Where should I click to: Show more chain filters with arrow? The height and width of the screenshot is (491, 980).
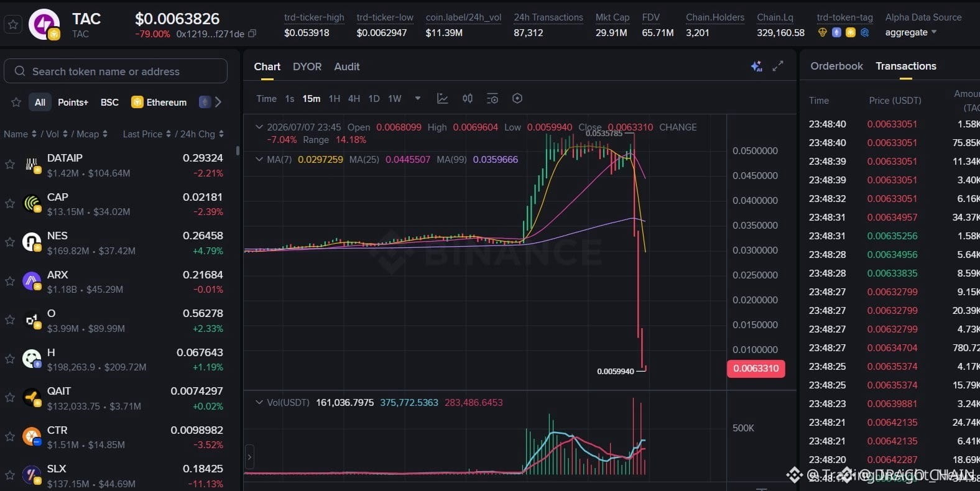click(218, 102)
